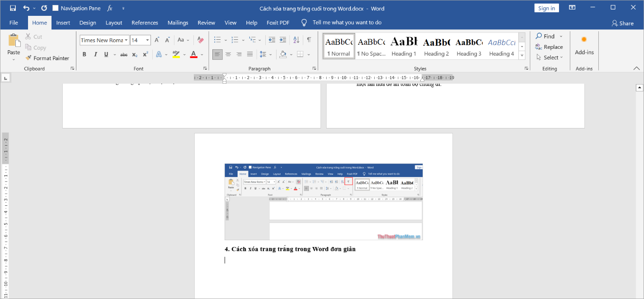
Task: Click the Sign in button
Action: click(x=546, y=8)
